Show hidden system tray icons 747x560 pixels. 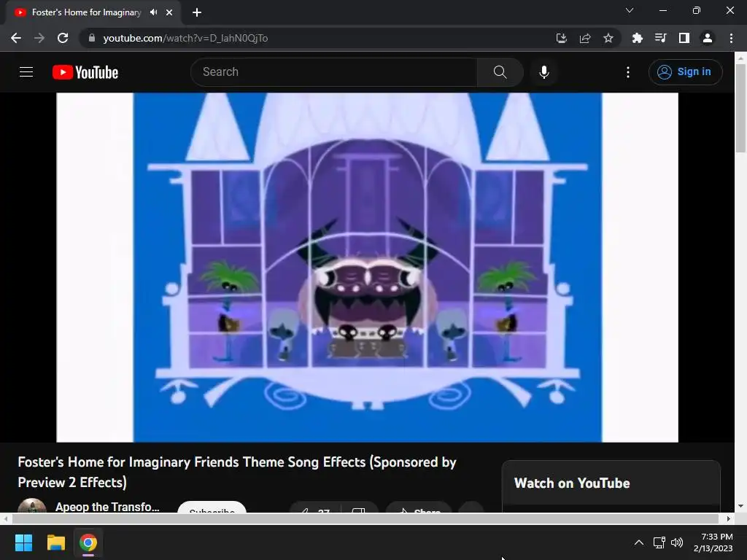click(639, 542)
